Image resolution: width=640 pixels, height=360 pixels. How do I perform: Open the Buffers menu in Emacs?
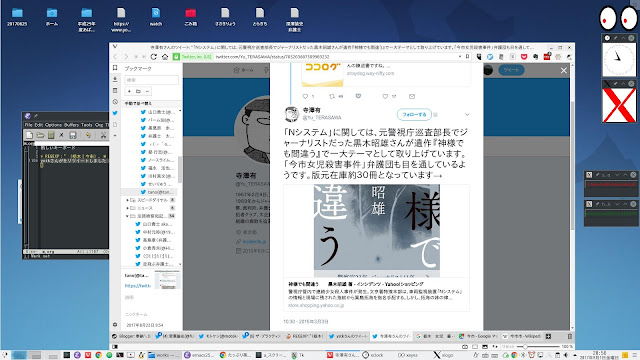(x=71, y=125)
